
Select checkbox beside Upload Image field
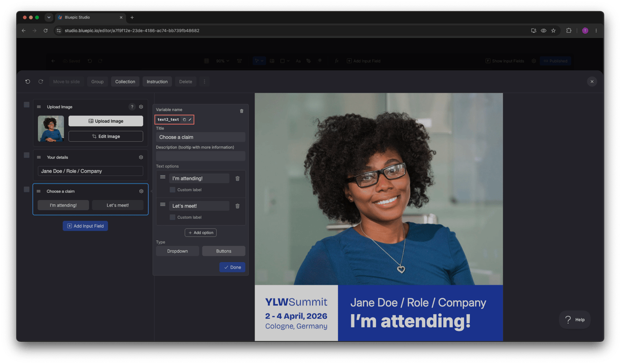click(x=27, y=105)
